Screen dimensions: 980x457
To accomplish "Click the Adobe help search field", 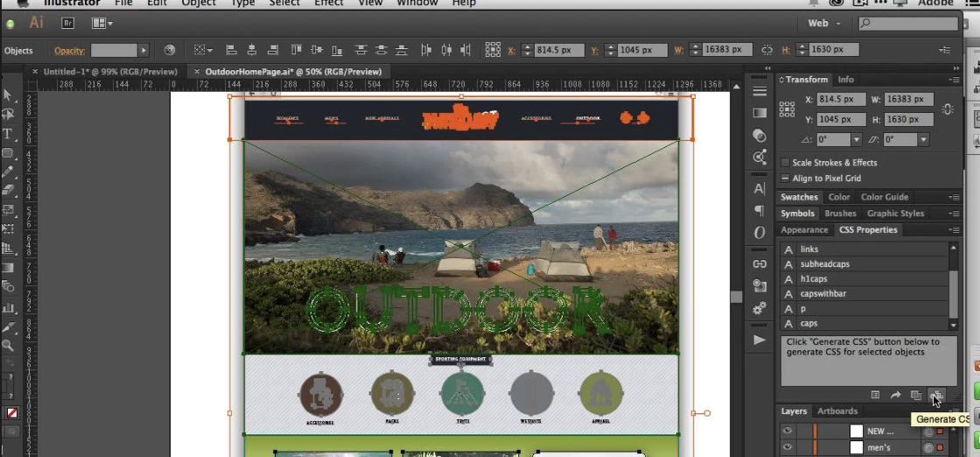I will click(908, 23).
